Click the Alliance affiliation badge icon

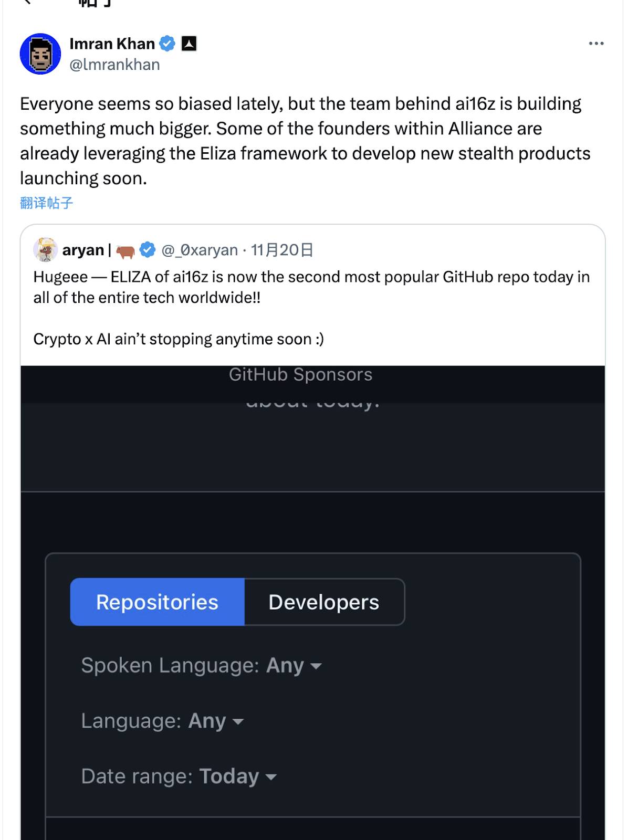(189, 44)
